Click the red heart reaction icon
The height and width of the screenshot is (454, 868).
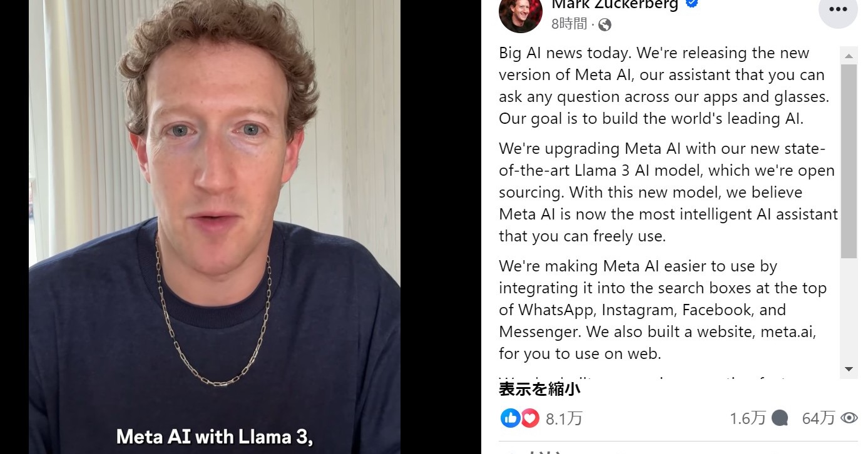529,418
